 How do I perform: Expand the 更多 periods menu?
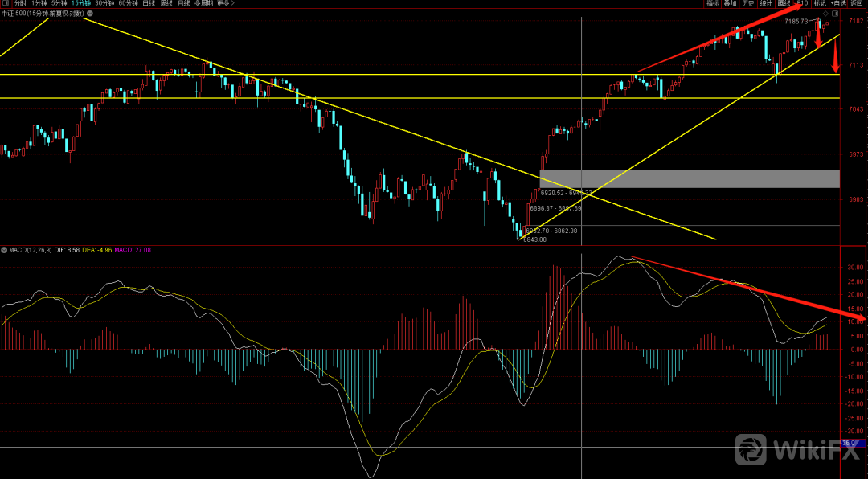point(227,4)
